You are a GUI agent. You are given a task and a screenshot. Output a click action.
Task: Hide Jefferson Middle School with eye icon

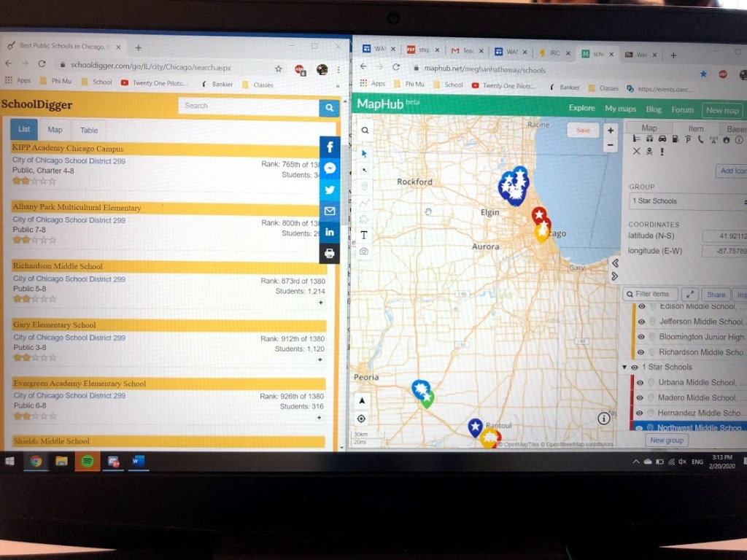pyautogui.click(x=642, y=322)
